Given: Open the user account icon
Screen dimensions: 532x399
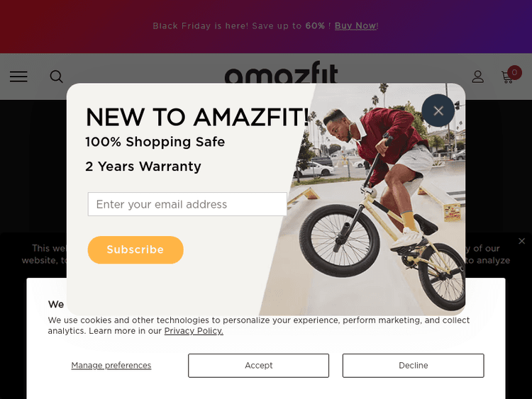Looking at the screenshot, I should pyautogui.click(x=478, y=77).
